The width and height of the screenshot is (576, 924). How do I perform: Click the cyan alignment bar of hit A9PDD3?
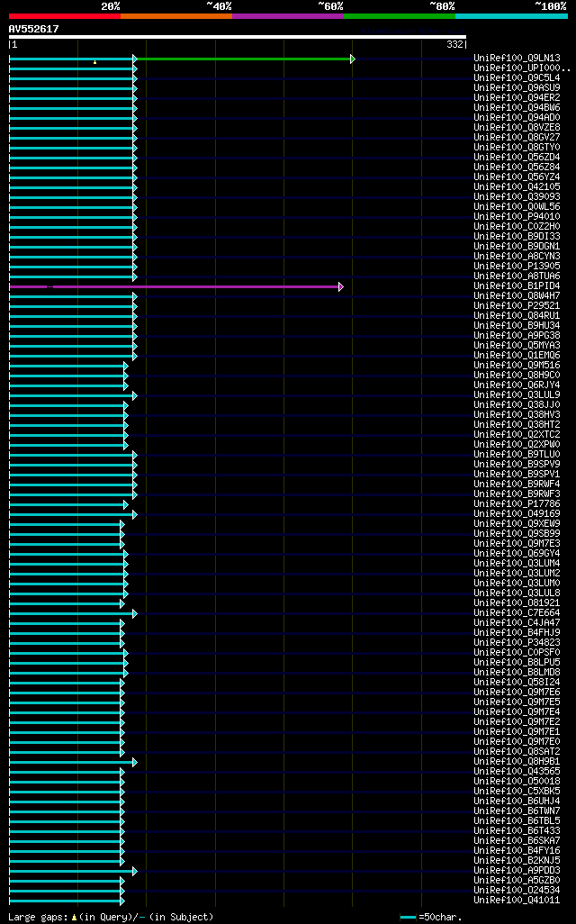point(71,871)
